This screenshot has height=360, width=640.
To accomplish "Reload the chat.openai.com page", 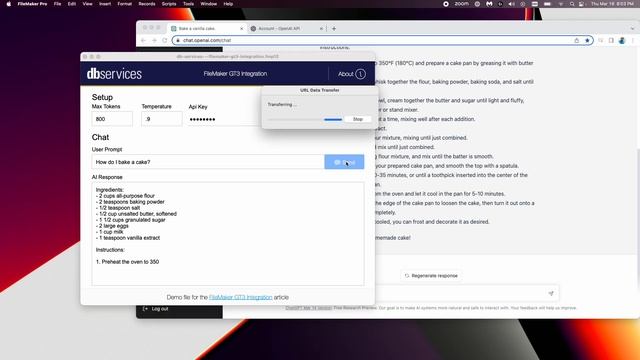I will pyautogui.click(x=164, y=40).
